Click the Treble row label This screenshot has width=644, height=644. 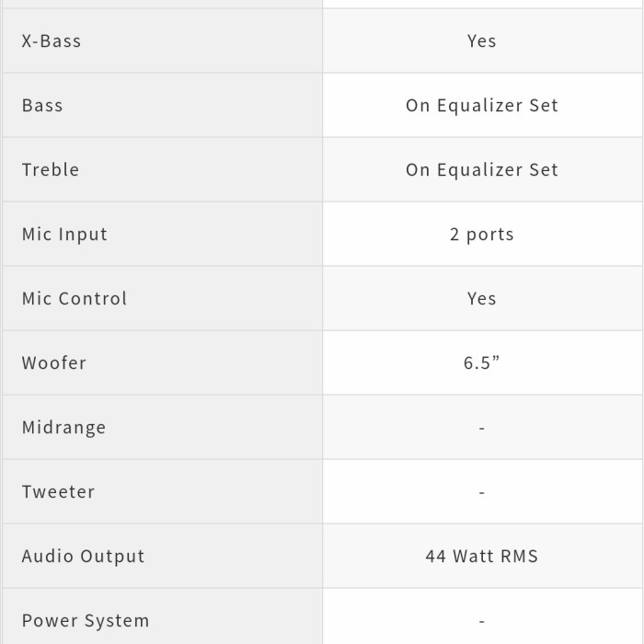51,170
